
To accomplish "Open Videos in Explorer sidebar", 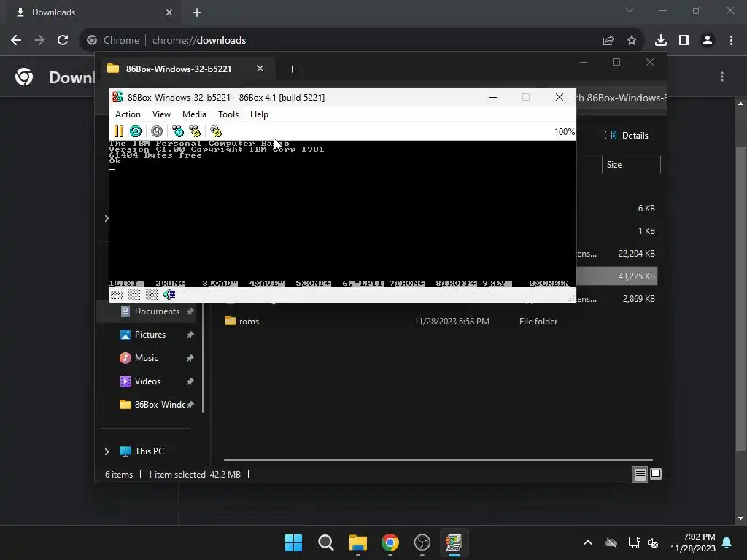I will 147,381.
